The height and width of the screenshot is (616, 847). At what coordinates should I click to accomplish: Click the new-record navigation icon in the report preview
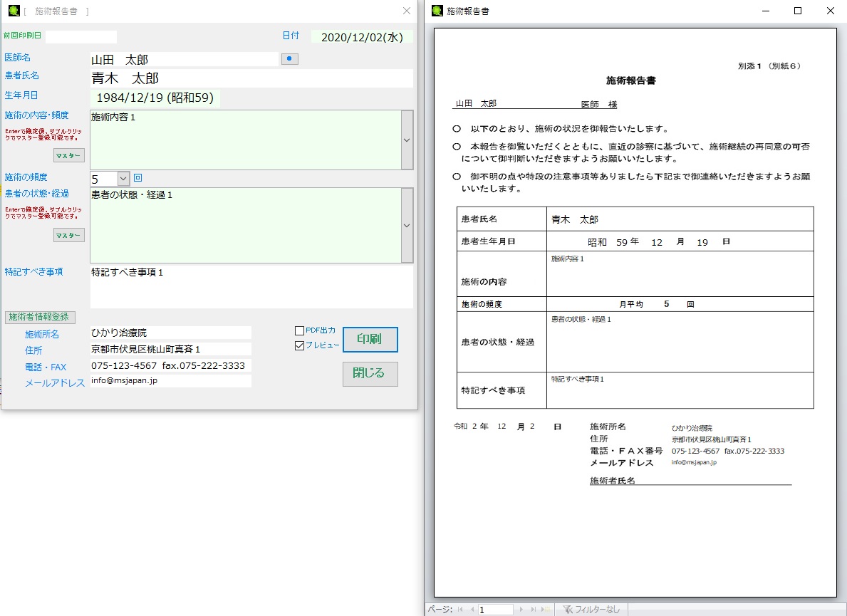(x=545, y=610)
